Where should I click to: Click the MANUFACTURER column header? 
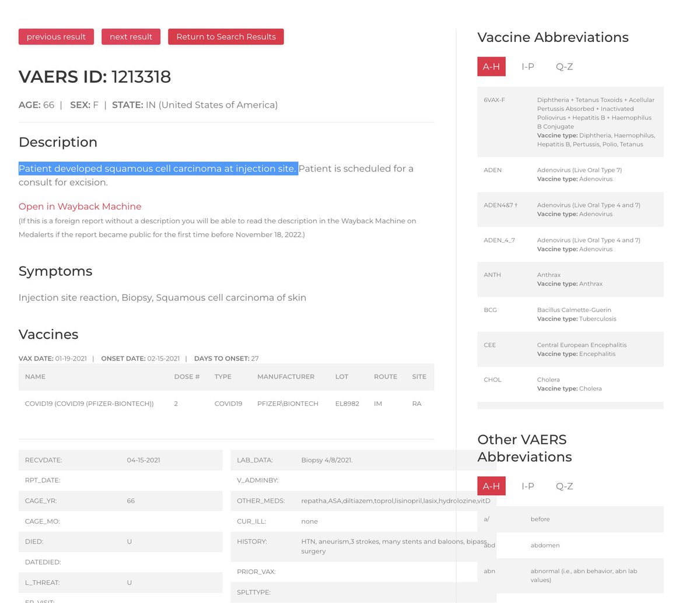[x=285, y=377]
